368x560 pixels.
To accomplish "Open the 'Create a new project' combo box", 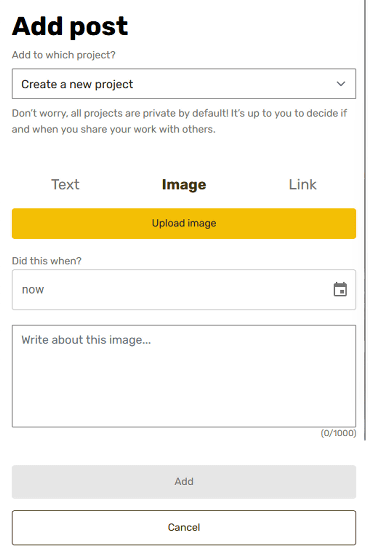I will (184, 84).
